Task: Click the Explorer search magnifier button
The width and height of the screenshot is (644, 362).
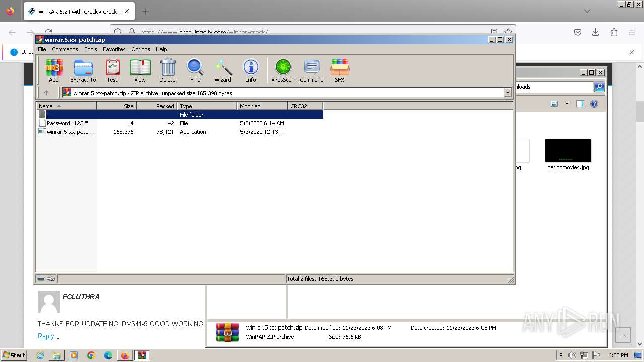Action: coord(599,87)
